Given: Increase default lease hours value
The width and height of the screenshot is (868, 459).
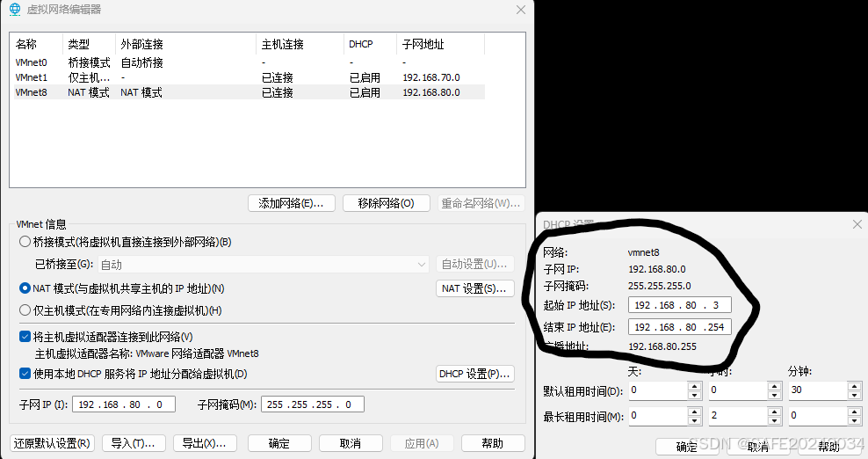Looking at the screenshot, I should 775,386.
